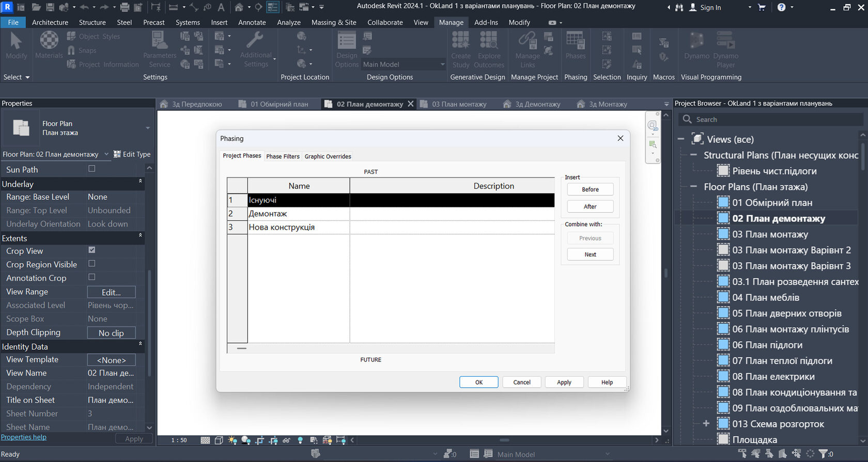The image size is (868, 462).
Task: Insert phase Before the selected one
Action: click(590, 189)
